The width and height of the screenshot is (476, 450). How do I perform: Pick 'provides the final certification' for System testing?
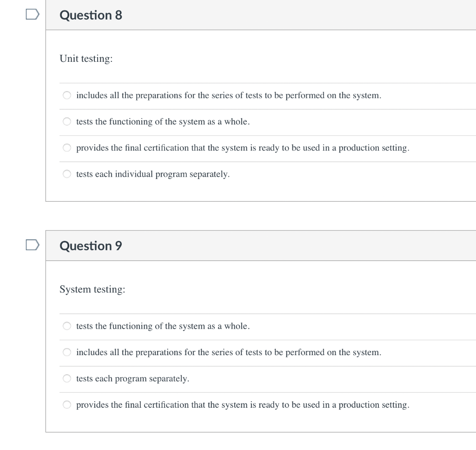click(x=67, y=405)
